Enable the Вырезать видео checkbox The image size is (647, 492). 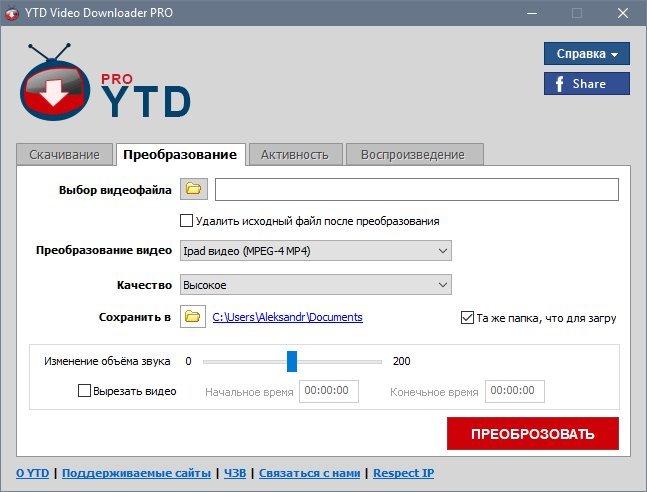pos(84,390)
